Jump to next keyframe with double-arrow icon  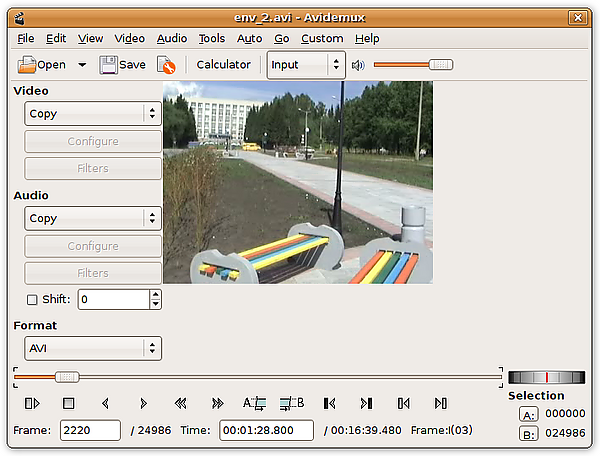pyautogui.click(x=217, y=403)
